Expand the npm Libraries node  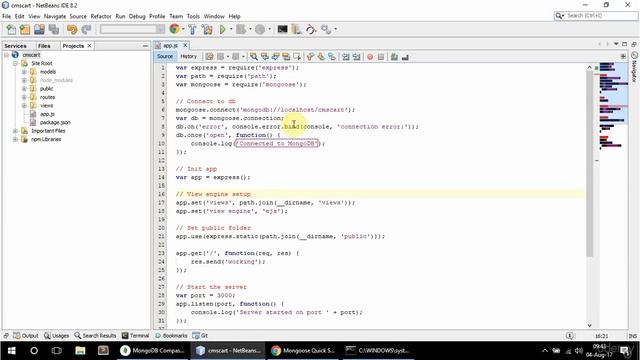[15, 139]
